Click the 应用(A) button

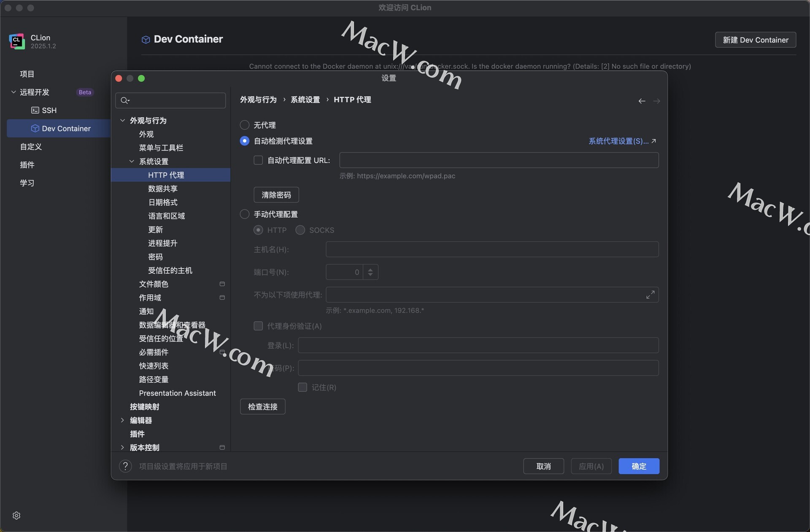click(x=591, y=466)
